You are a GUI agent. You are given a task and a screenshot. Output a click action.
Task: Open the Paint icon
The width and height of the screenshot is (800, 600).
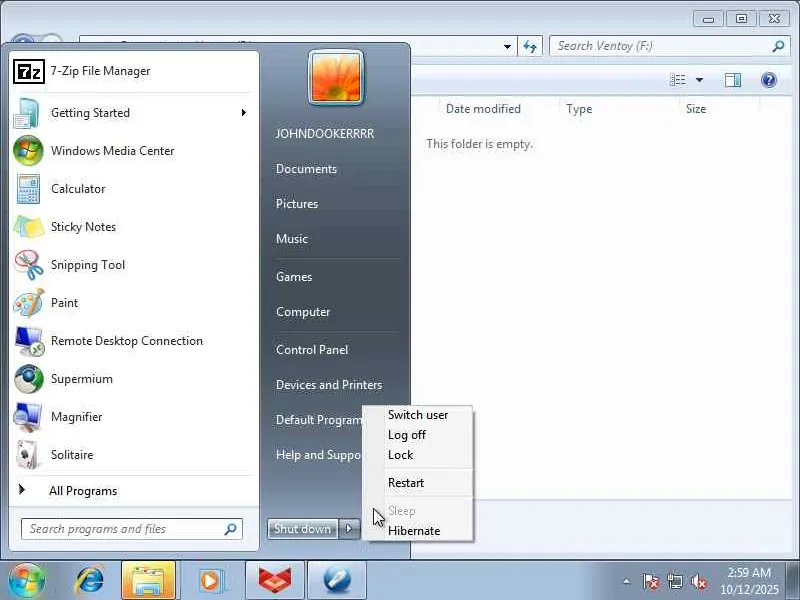tap(29, 303)
